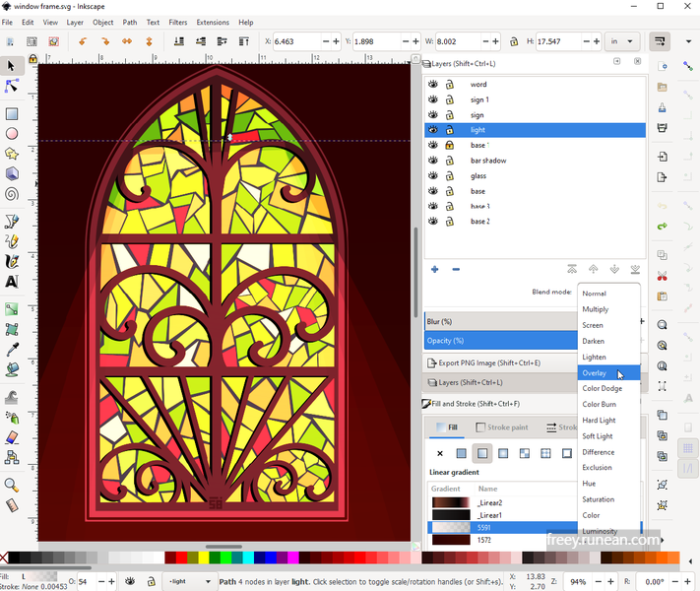Screen dimensions: 700x591
Task: Open the Filters menu
Action: click(x=177, y=23)
